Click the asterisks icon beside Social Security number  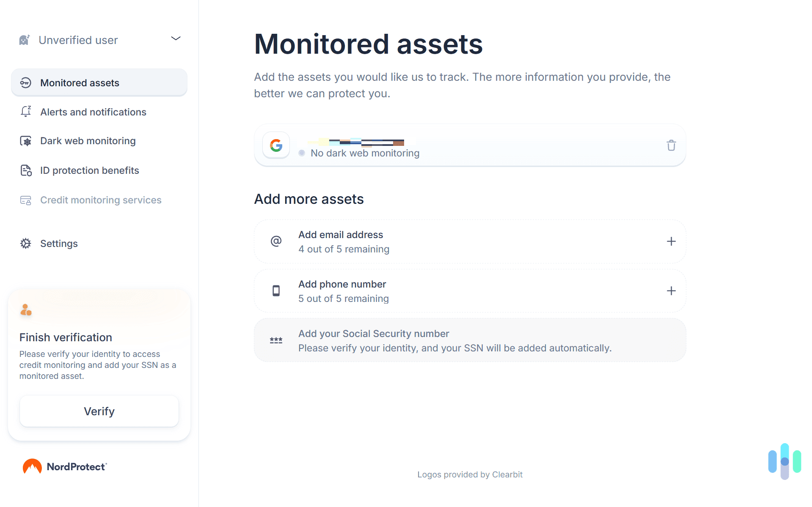276,340
